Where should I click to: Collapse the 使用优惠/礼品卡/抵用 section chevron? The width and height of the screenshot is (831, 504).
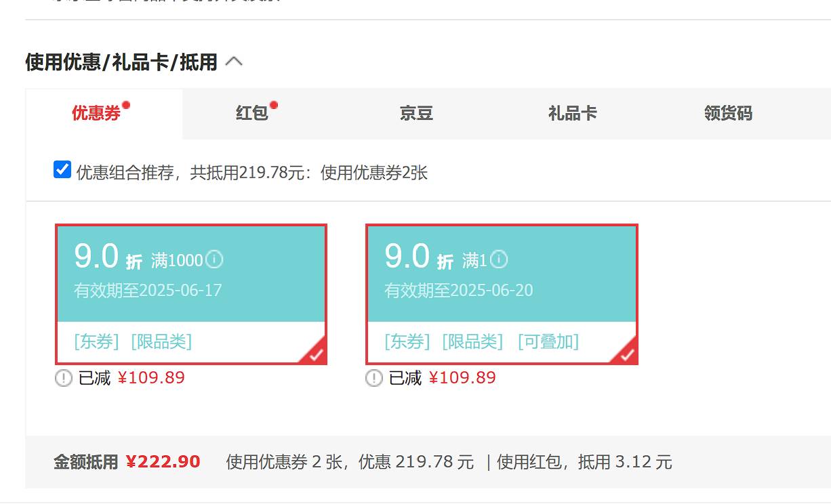234,62
